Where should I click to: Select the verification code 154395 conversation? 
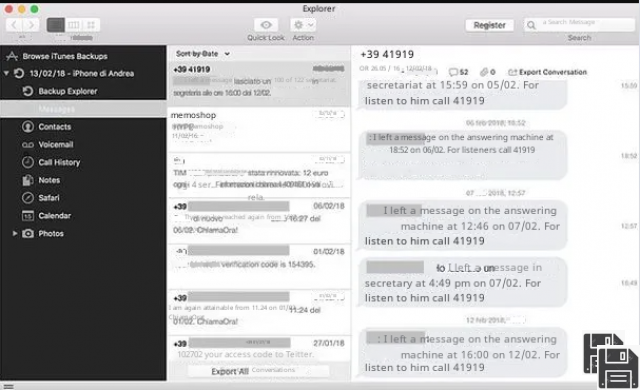(259, 266)
